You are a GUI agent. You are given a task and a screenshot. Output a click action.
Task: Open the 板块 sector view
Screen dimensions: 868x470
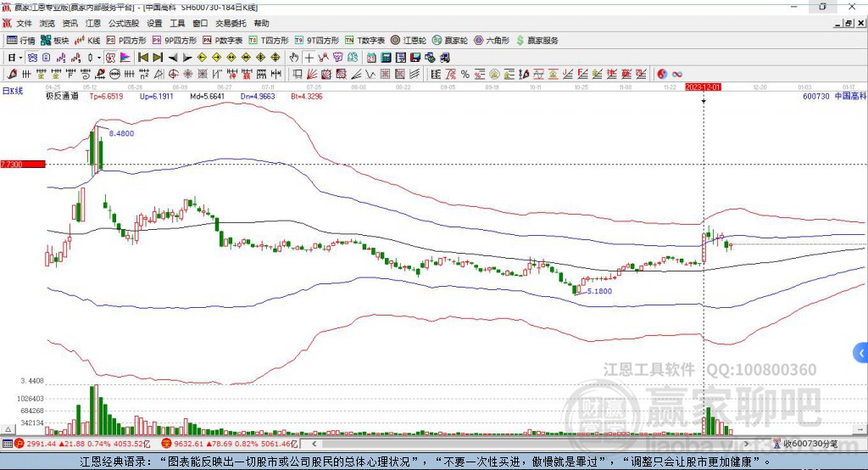[x=55, y=41]
